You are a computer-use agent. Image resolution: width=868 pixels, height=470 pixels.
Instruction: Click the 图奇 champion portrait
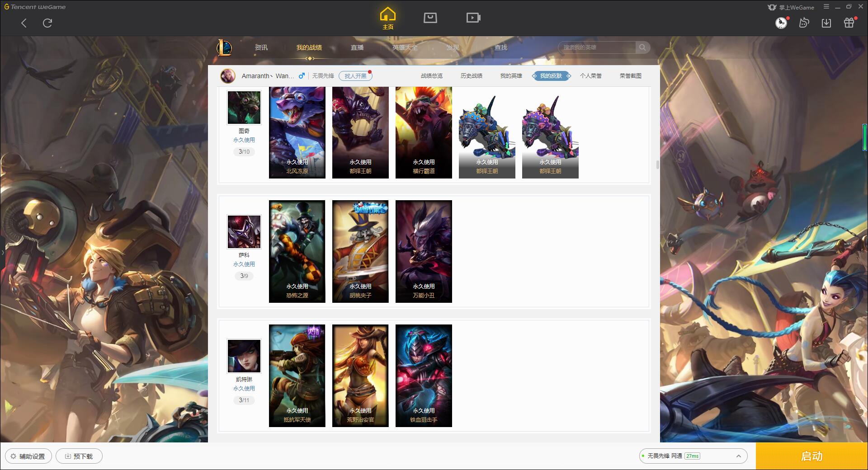(x=244, y=108)
